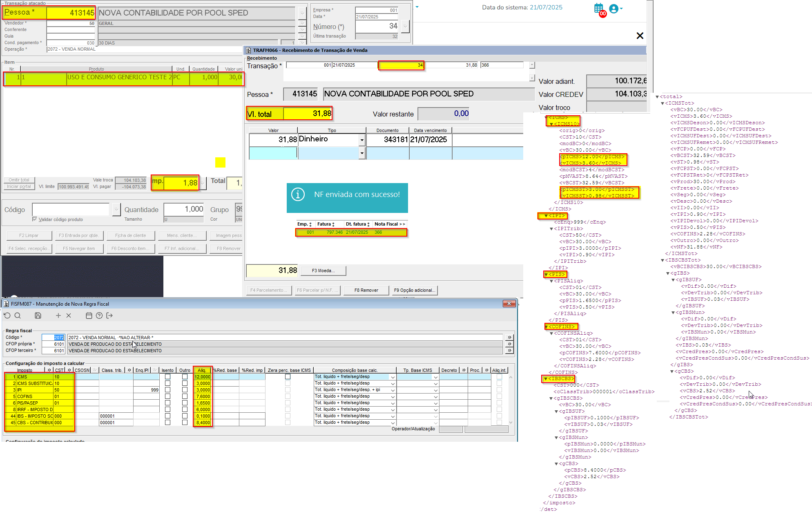Click the calendar icon in FISFM087 toolbar
Screen dimensions: 812x519
pos(89,315)
